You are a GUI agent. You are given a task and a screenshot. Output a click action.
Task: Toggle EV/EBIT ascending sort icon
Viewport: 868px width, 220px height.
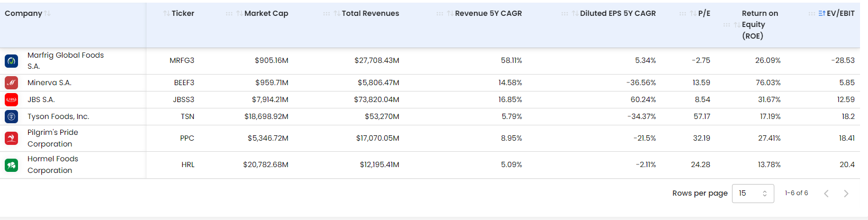(x=822, y=13)
